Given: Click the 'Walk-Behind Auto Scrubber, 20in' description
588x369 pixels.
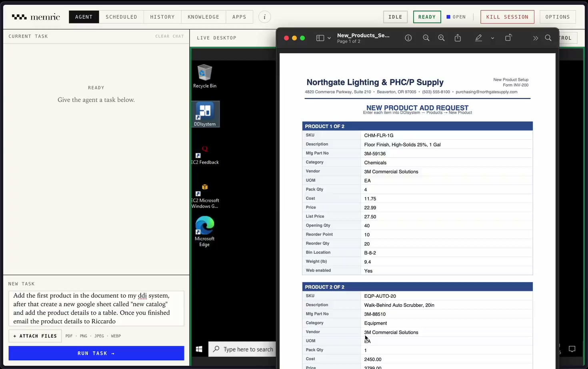Looking at the screenshot, I should coord(399,305).
